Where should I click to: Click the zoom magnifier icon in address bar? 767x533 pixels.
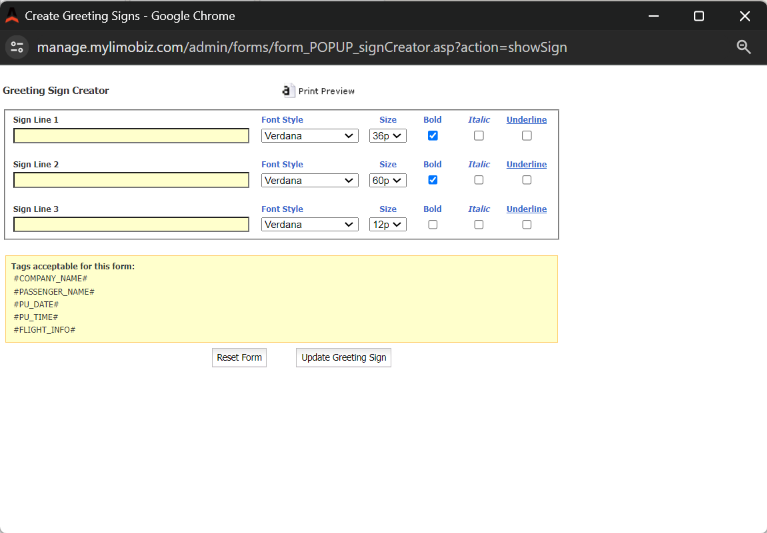pos(743,47)
